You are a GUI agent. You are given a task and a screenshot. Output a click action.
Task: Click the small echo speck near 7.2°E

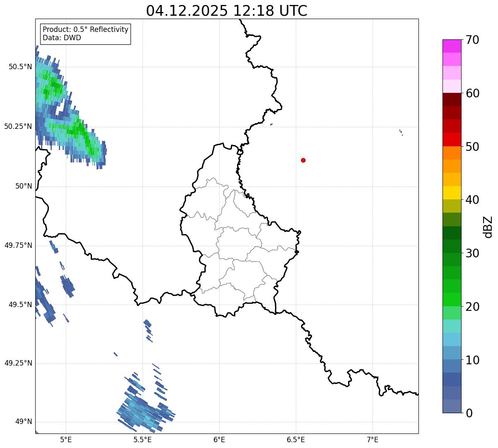point(401,133)
